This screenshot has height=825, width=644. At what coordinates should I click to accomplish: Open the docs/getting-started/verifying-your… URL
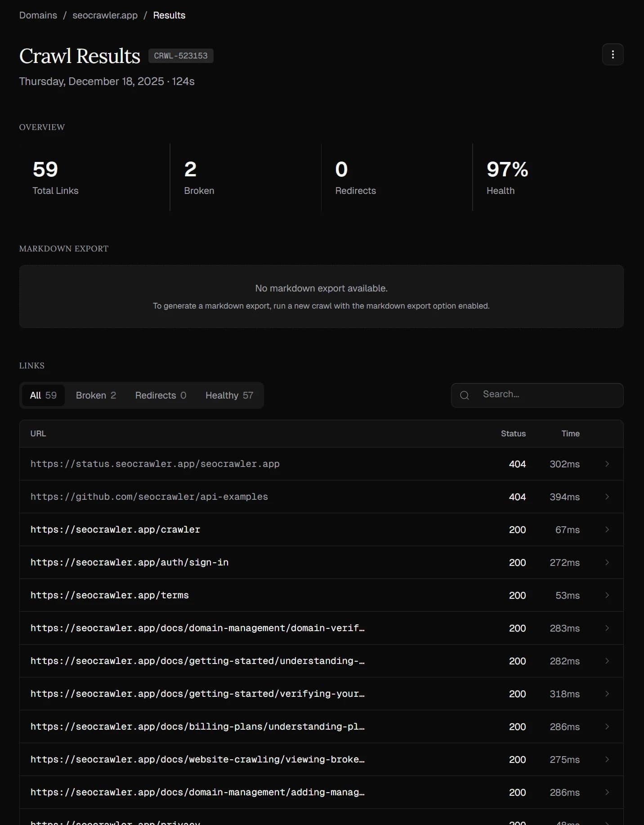197,694
